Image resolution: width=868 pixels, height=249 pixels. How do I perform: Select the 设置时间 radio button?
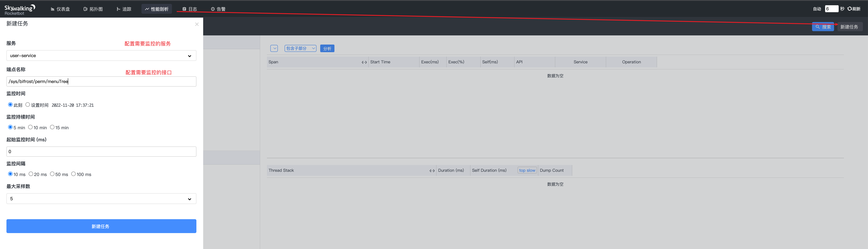click(28, 105)
